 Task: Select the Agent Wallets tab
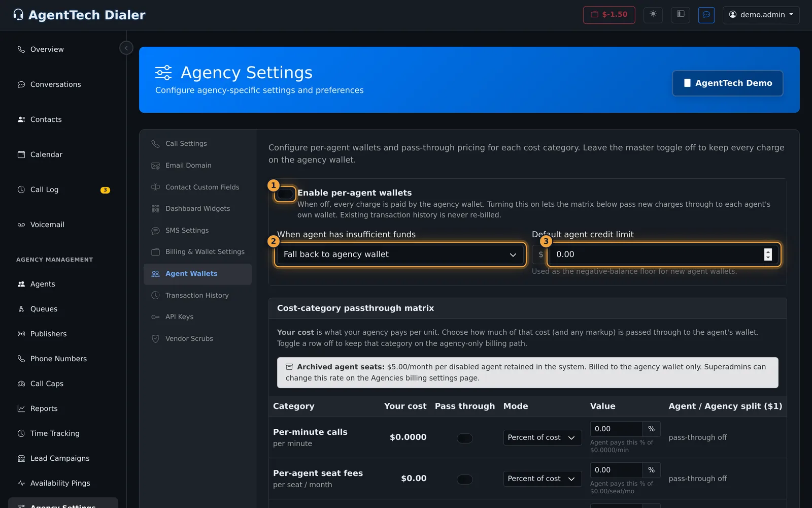(x=197, y=274)
